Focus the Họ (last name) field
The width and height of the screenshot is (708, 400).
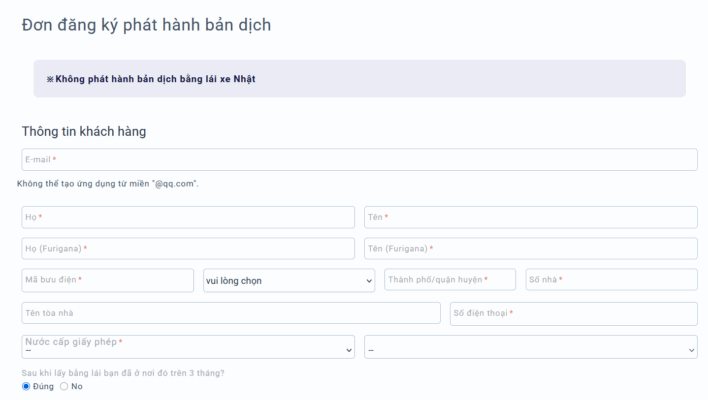tap(188, 217)
